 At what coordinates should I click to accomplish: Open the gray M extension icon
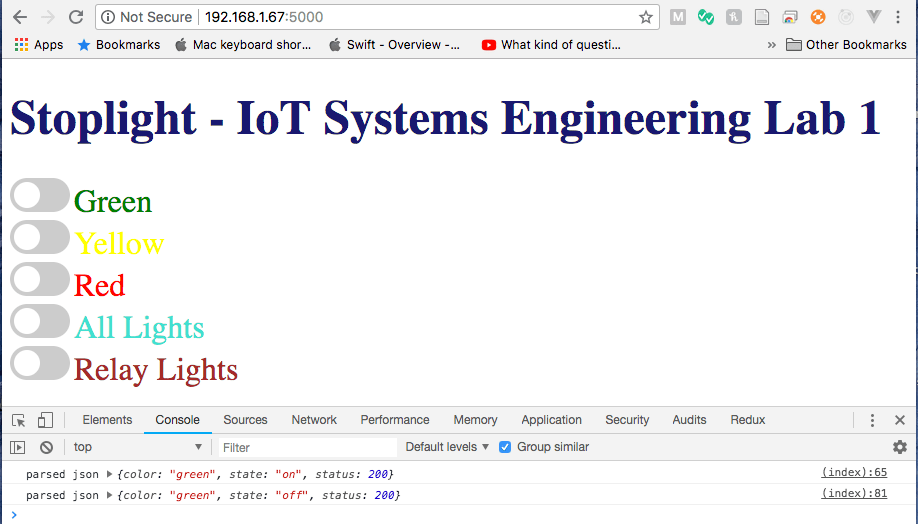677,17
